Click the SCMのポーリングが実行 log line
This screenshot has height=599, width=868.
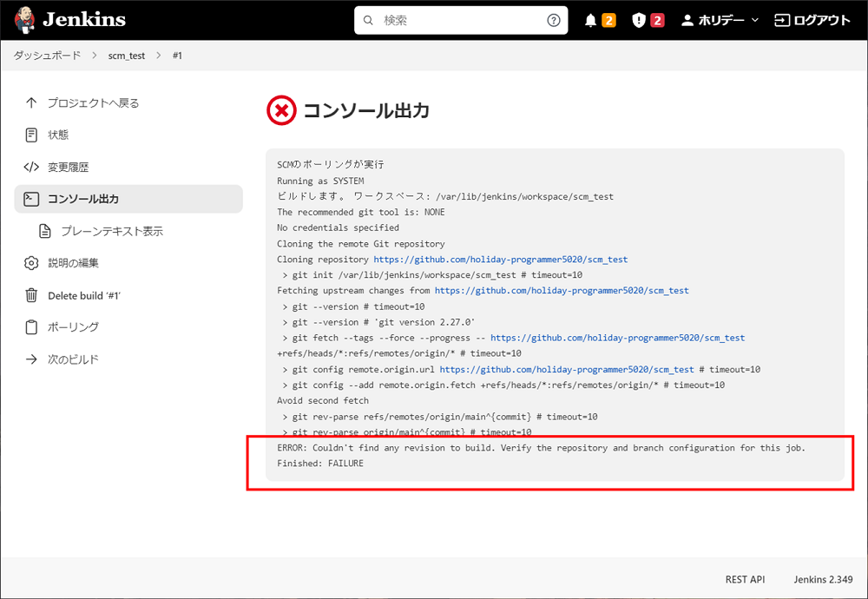(x=331, y=165)
